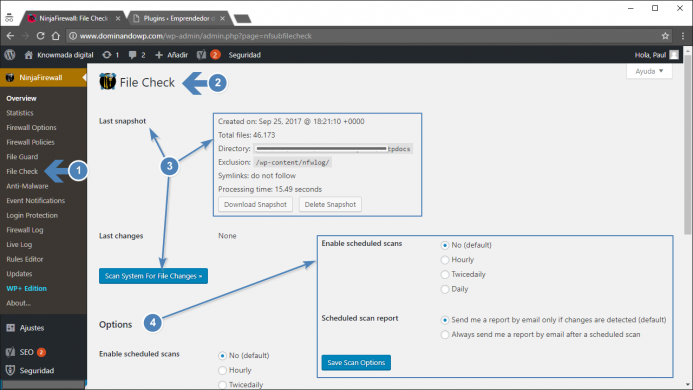Close the NinjaFirewall: File Check tab
The height and width of the screenshot is (390, 693).
tap(118, 18)
